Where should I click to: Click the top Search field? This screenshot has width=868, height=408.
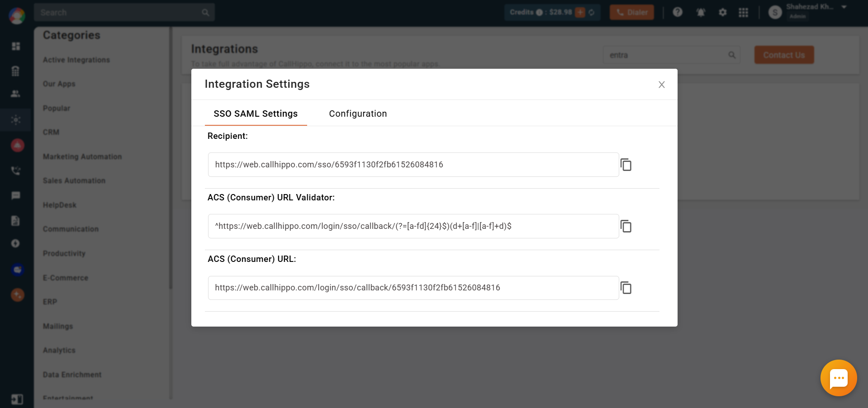pyautogui.click(x=124, y=12)
